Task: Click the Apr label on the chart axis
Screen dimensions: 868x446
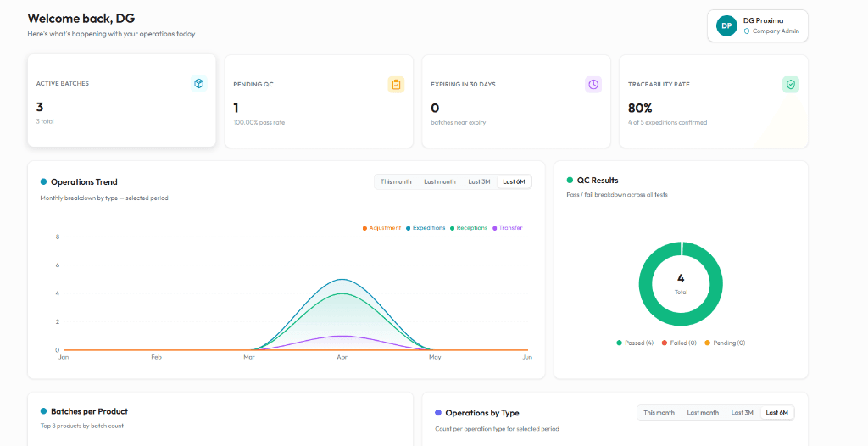Action: pyautogui.click(x=342, y=357)
